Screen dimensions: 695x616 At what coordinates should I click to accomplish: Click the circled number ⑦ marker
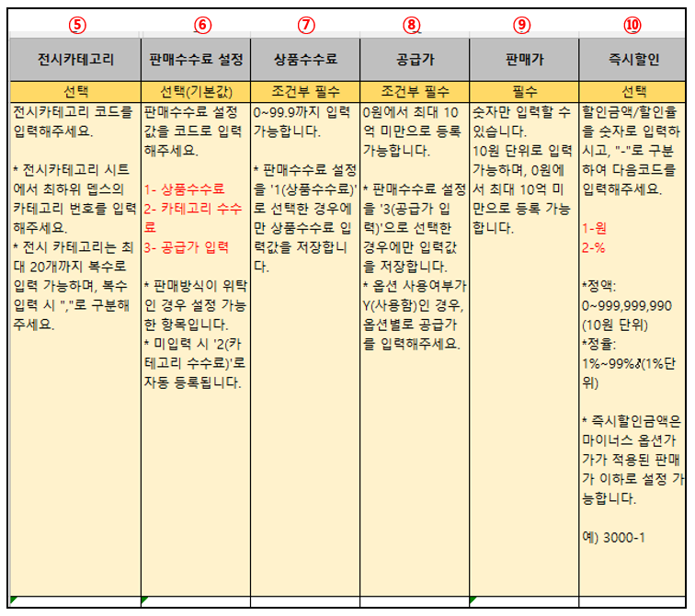pos(305,25)
